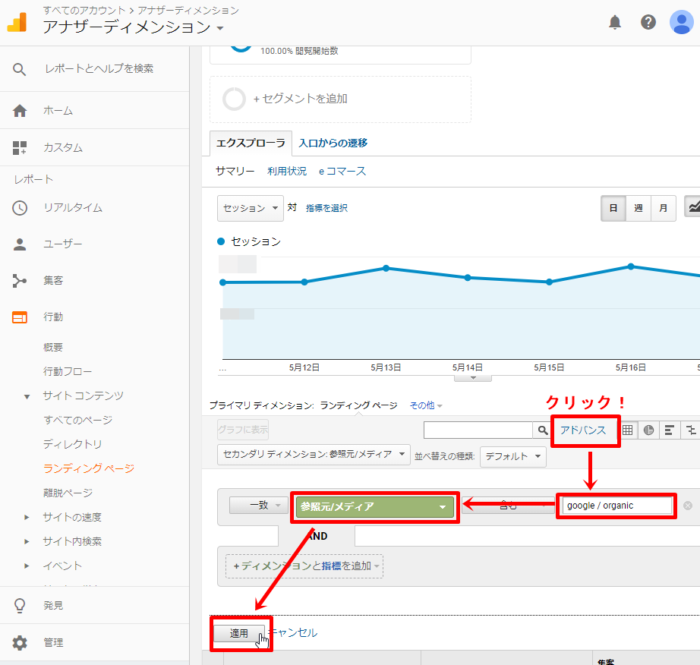Image resolution: width=700 pixels, height=665 pixels.
Task: Click the 5月13日 data point on chart
Action: coord(386,268)
